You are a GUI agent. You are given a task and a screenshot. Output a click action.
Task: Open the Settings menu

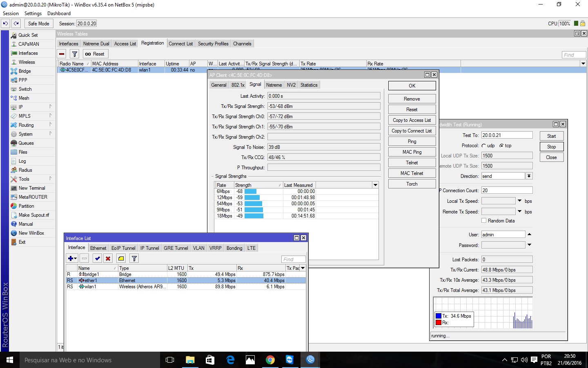point(33,13)
